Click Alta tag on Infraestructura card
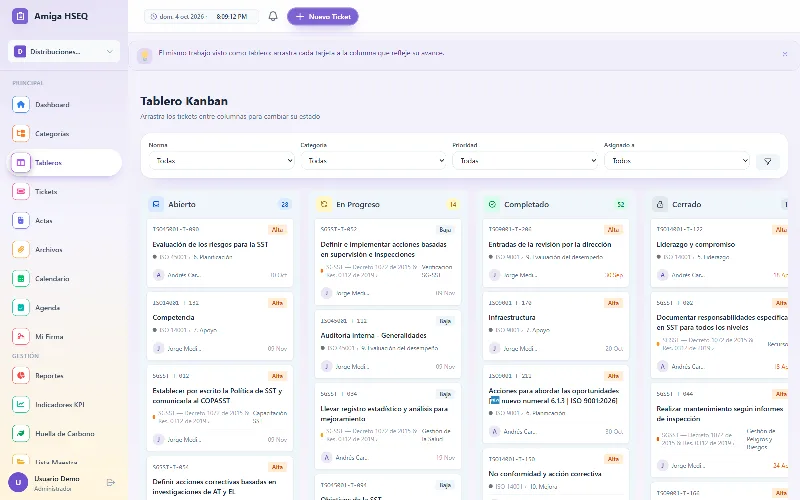Screen dimensions: 800x500 coord(613,303)
